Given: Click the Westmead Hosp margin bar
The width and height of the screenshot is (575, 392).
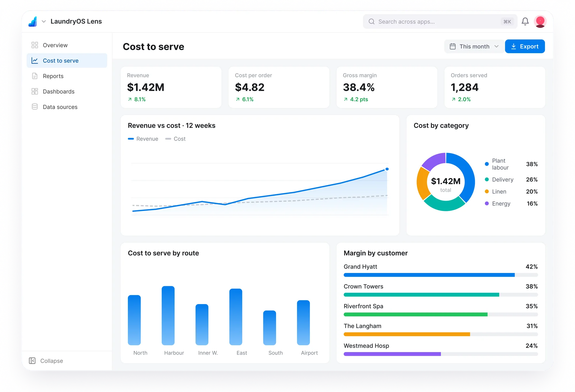Looking at the screenshot, I should point(441,354).
